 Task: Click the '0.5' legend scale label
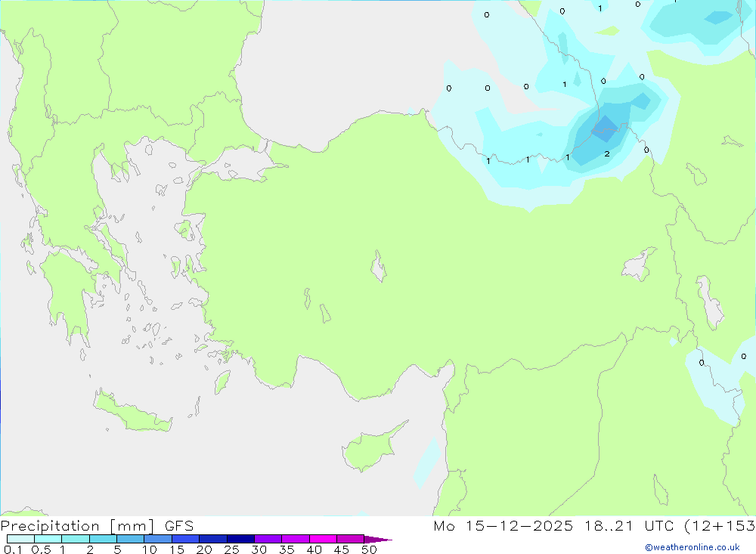coord(42,549)
